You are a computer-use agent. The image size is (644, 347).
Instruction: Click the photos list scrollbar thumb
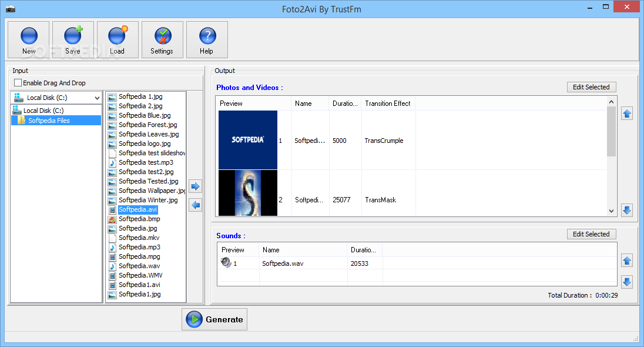click(611, 132)
